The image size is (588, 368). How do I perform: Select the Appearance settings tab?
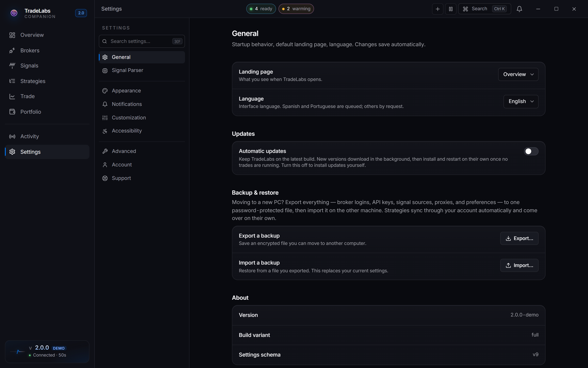pyautogui.click(x=142, y=91)
